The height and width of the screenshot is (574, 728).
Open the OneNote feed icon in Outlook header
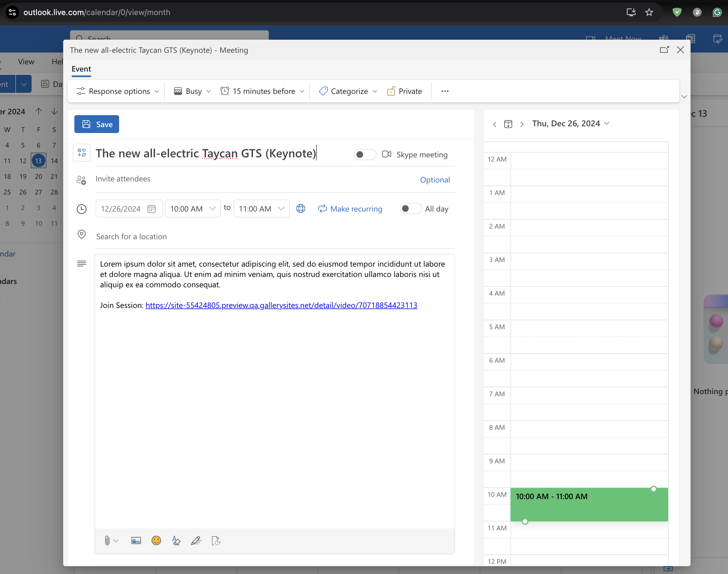(691, 38)
